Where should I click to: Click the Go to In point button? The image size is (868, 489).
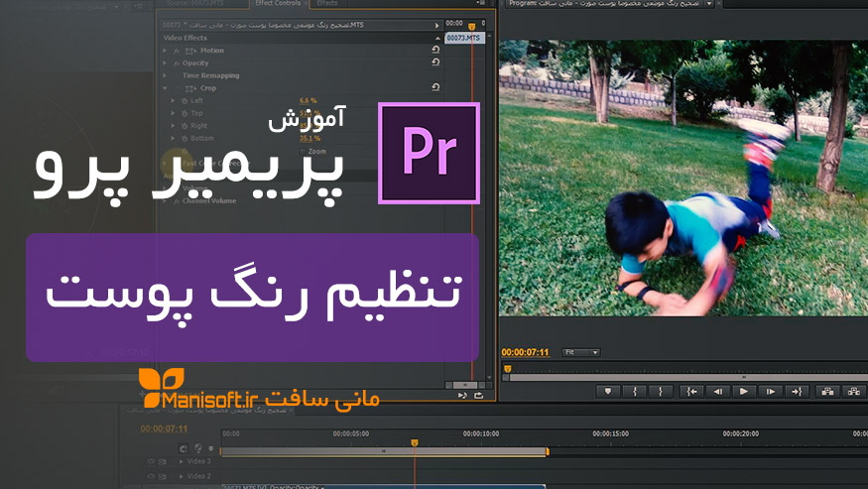coord(692,392)
